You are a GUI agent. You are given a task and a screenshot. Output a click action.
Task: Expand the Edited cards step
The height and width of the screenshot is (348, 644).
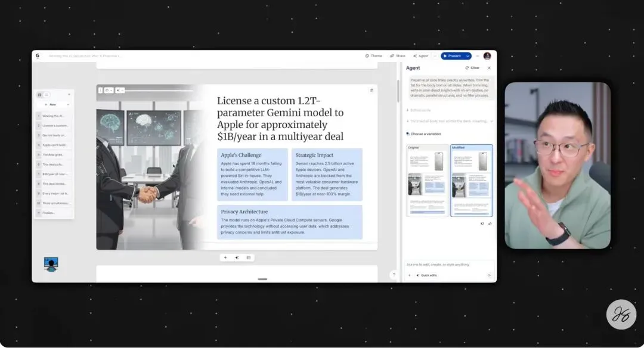click(x=419, y=110)
